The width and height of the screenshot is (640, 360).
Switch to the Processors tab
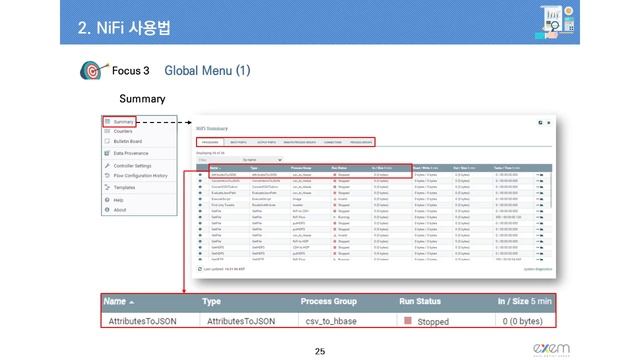[x=210, y=142]
